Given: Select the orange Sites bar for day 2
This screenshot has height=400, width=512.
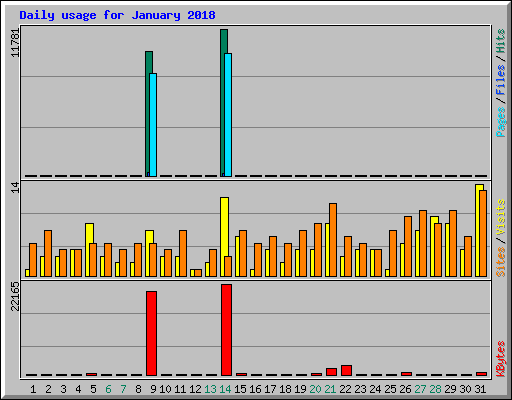Looking at the screenshot, I should click(48, 253).
